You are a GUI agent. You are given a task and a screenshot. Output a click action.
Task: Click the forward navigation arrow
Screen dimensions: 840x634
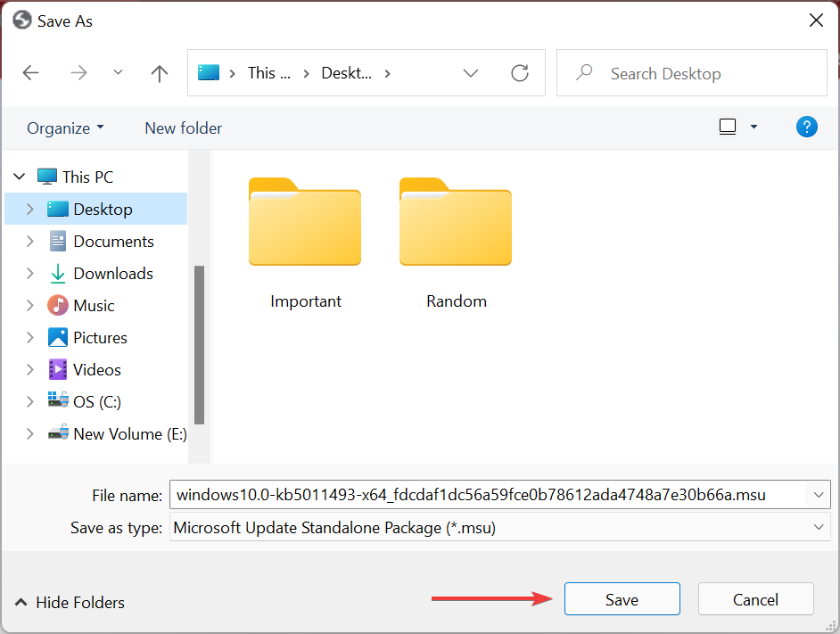[78, 73]
